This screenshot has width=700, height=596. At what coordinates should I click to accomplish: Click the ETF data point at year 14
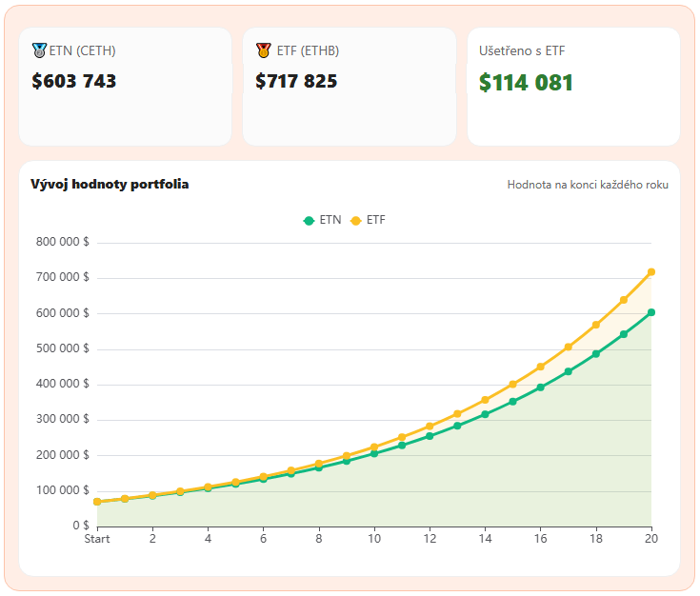tap(485, 400)
